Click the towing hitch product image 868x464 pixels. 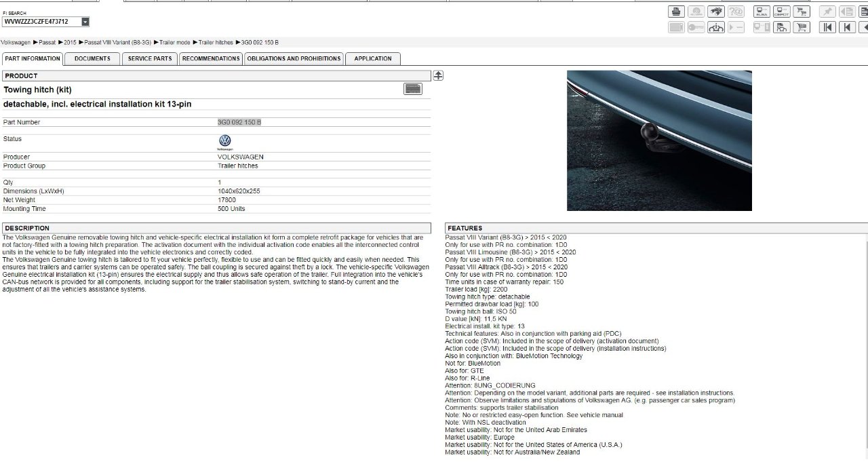coord(659,140)
